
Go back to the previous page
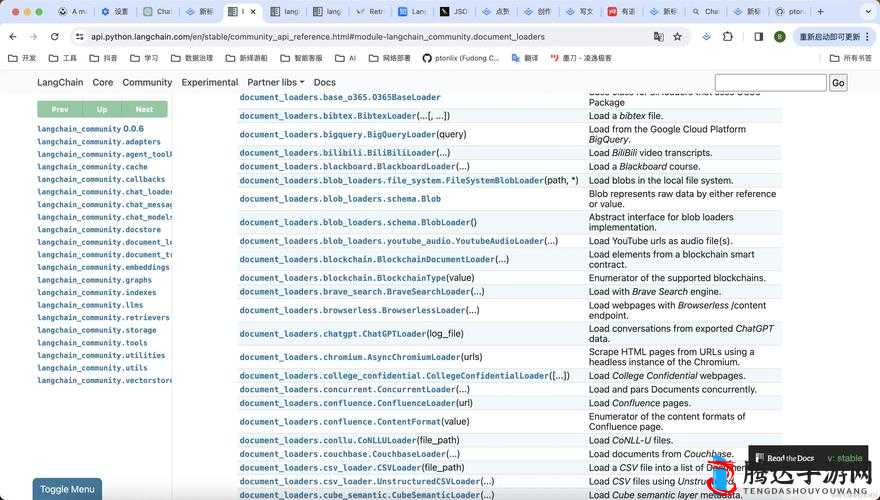(x=13, y=36)
